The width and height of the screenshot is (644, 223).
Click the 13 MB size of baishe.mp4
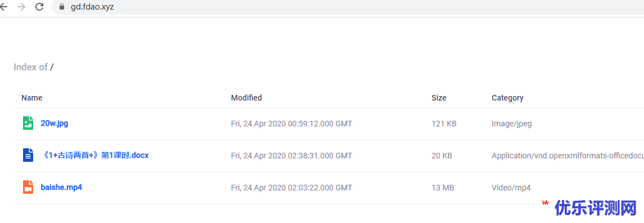pyautogui.click(x=443, y=188)
